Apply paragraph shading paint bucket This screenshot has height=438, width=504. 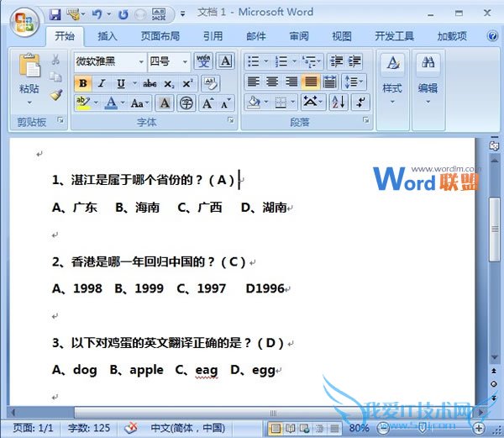pyautogui.click(x=254, y=103)
